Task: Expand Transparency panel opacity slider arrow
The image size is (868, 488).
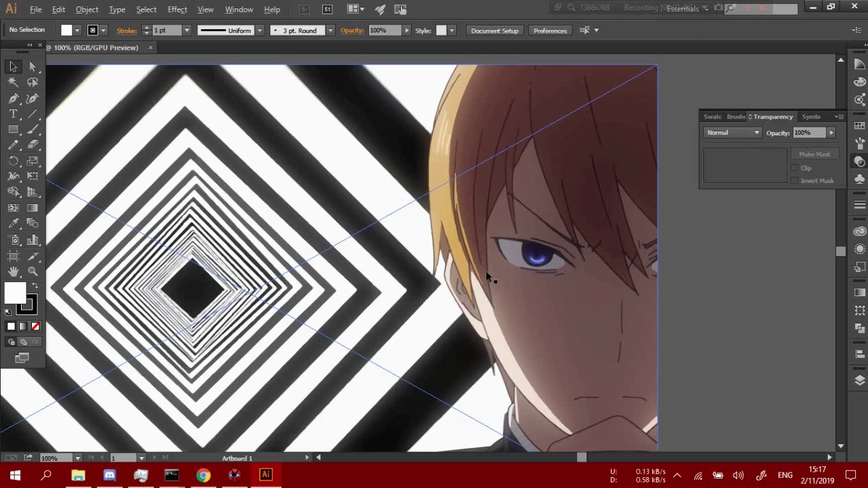Action: point(831,133)
